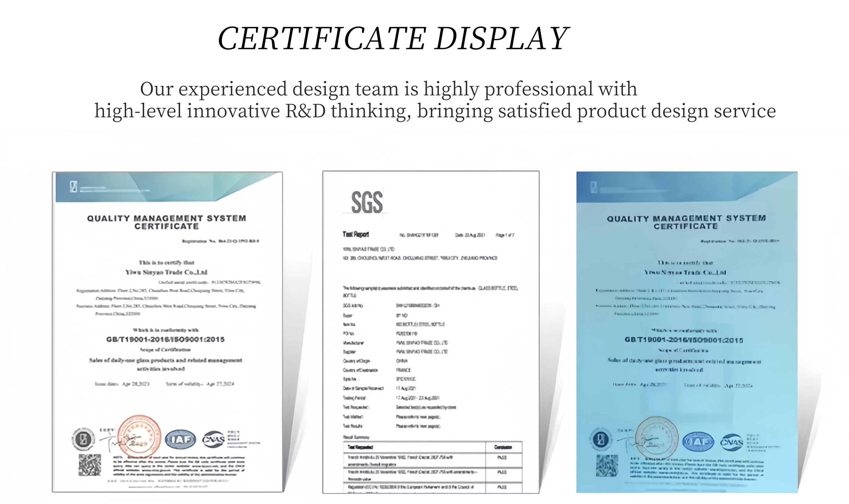
Task: Click blue circular emblem on blue certificate
Action: (601, 440)
